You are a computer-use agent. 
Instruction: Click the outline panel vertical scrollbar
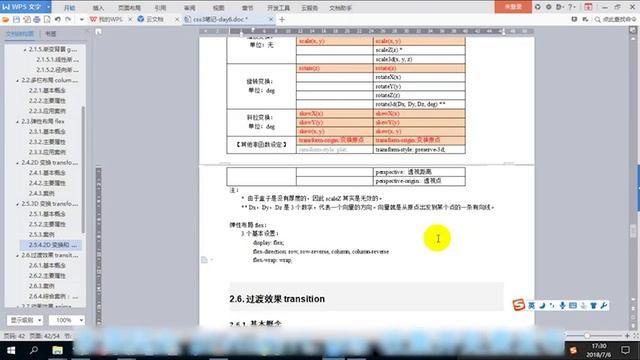[x=84, y=169]
